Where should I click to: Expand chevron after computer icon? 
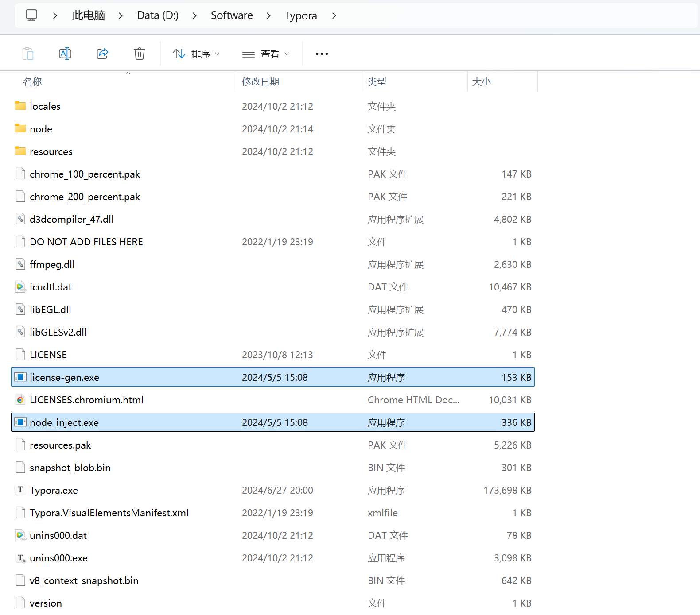pos(55,15)
